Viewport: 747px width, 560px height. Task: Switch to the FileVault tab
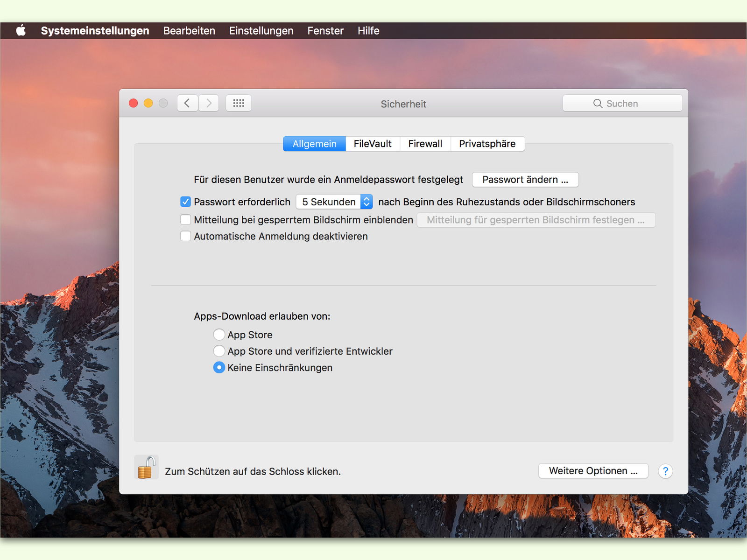(x=373, y=144)
